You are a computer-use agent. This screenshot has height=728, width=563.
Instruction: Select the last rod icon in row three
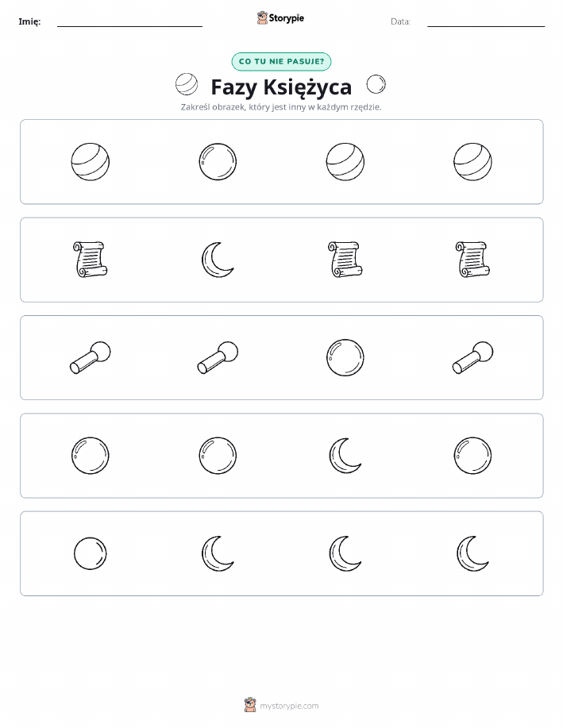click(473, 357)
